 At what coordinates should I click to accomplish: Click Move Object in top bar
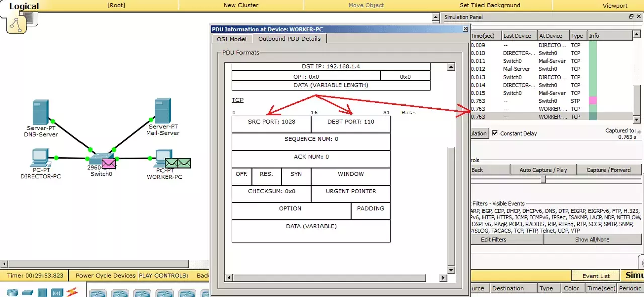pyautogui.click(x=366, y=5)
